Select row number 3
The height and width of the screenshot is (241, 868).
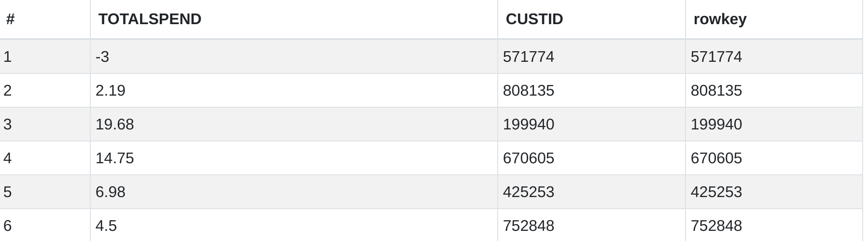coord(7,125)
